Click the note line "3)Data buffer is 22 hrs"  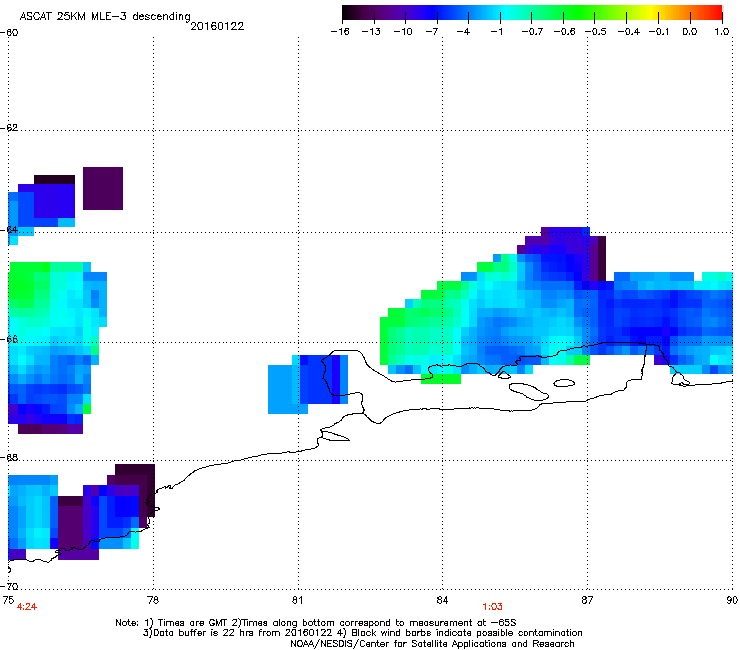coord(362,633)
